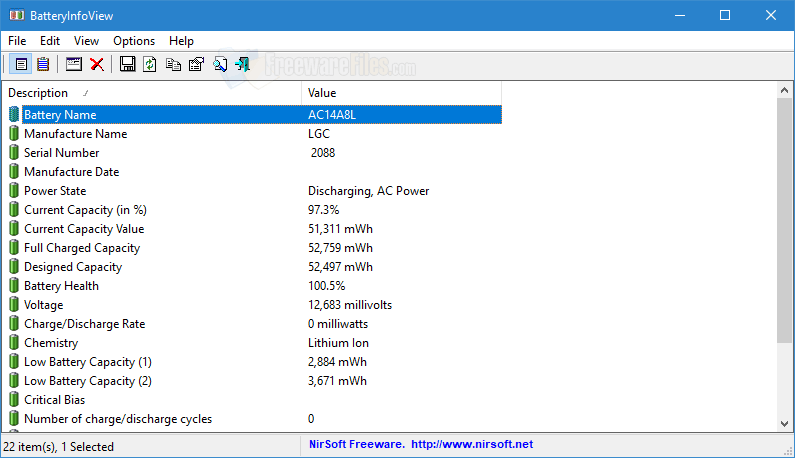795x458 pixels.
Task: Refresh the battery information icon
Action: (150, 64)
